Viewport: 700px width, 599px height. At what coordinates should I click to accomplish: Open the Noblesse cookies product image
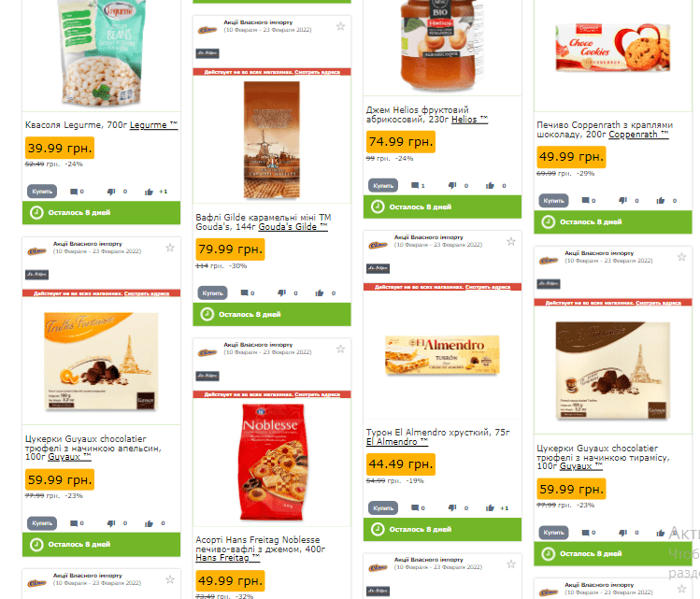tap(272, 462)
